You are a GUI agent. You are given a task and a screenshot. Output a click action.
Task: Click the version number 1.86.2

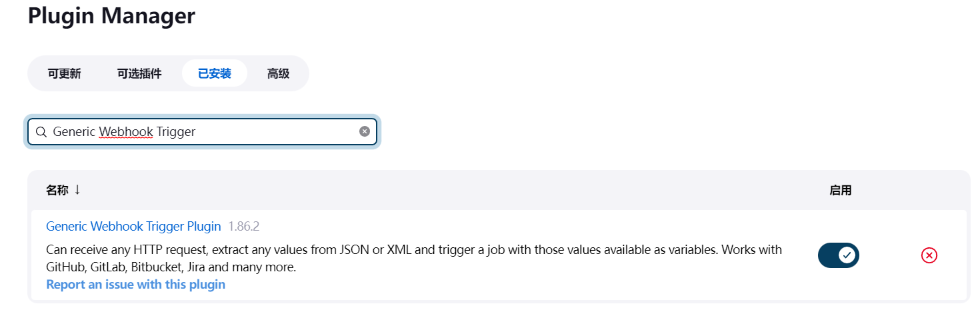click(243, 227)
